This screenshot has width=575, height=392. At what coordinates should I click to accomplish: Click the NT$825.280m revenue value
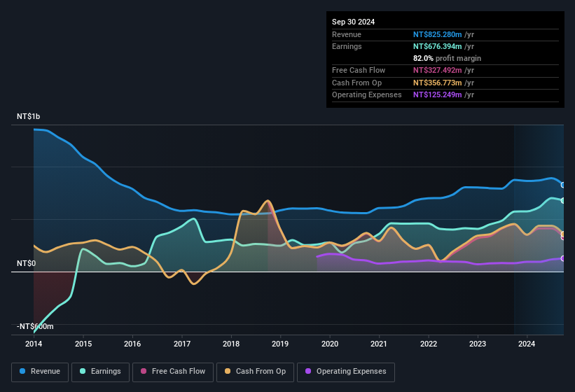click(437, 34)
